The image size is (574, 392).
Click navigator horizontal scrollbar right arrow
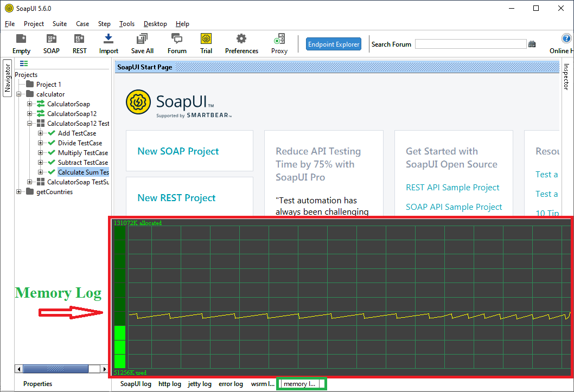tap(105, 369)
